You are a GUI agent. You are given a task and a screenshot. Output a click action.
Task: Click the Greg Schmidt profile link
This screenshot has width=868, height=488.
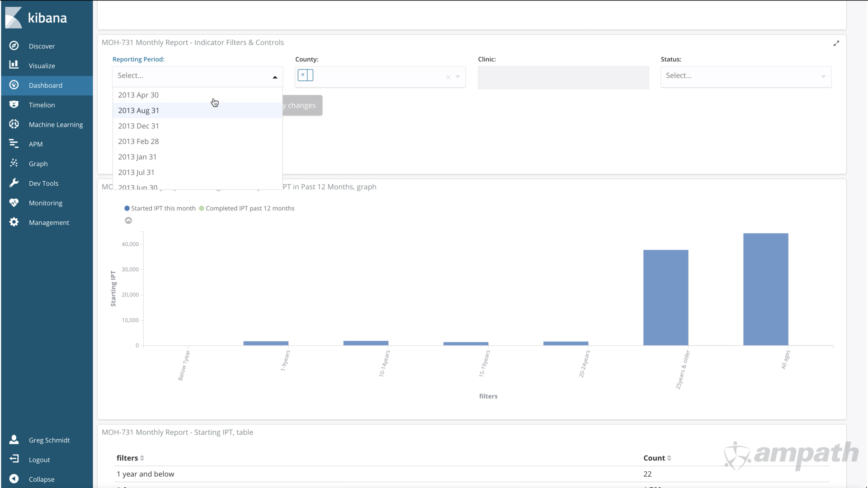tap(49, 440)
